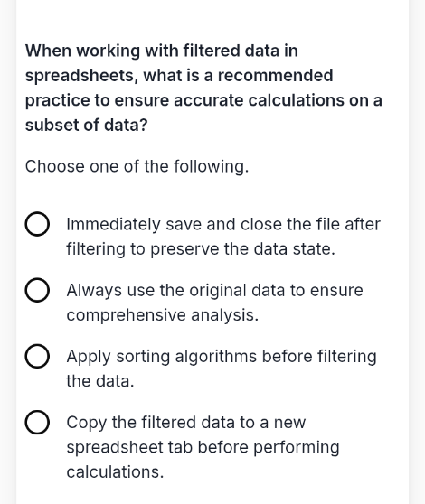Click the gray page margin beside the card's left edge
425x504 pixels.
(8, 252)
